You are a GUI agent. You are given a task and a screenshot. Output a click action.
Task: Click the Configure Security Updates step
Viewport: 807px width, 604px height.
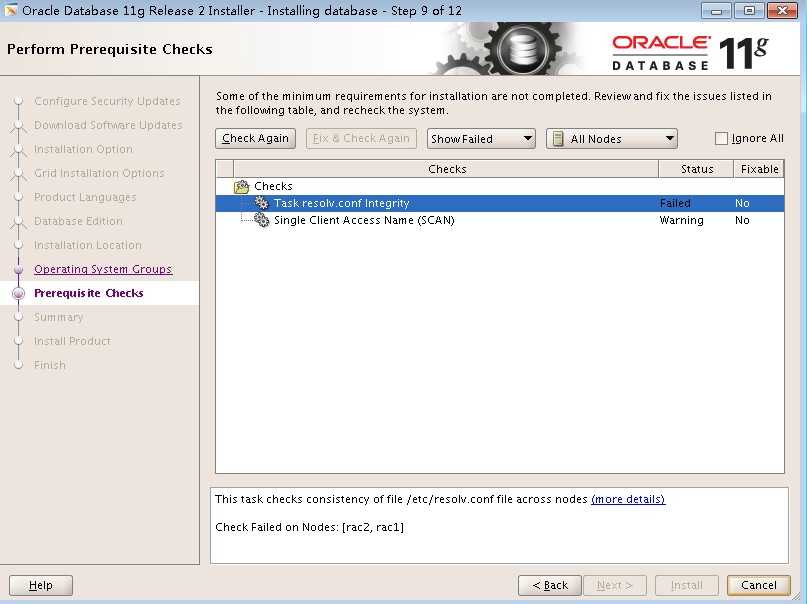107,101
